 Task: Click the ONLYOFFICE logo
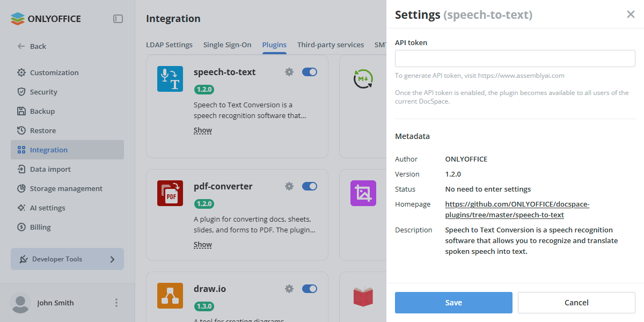point(46,19)
